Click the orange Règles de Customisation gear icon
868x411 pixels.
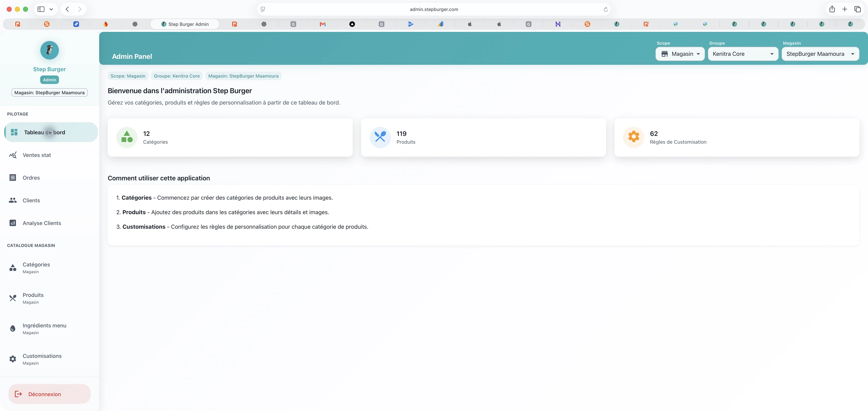click(x=633, y=137)
